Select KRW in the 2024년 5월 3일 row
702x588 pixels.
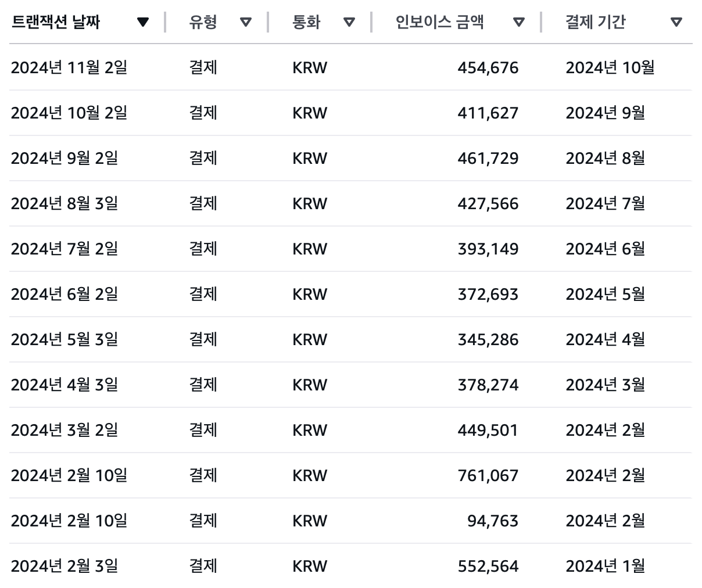pos(310,340)
